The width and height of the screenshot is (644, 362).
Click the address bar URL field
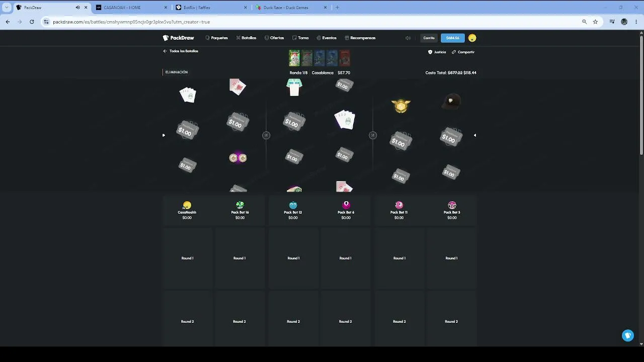coord(312,22)
